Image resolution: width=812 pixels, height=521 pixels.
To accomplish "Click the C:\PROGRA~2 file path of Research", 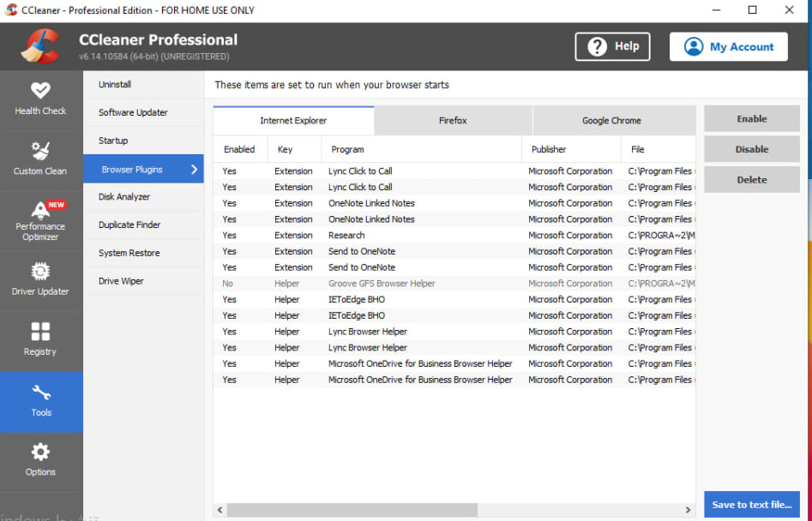I will pyautogui.click(x=661, y=236).
